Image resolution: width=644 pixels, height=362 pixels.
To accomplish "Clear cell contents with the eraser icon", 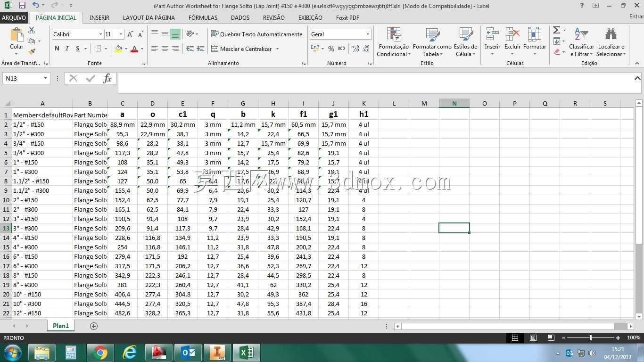I will [x=557, y=52].
